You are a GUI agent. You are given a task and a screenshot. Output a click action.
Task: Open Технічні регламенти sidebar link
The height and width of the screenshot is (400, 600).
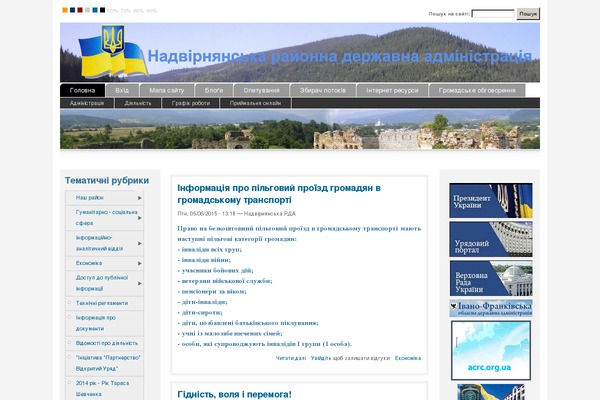(x=102, y=303)
